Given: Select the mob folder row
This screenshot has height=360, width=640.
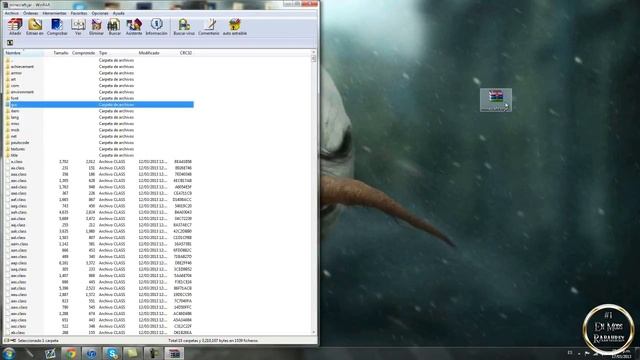Looking at the screenshot, I should click(99, 130).
